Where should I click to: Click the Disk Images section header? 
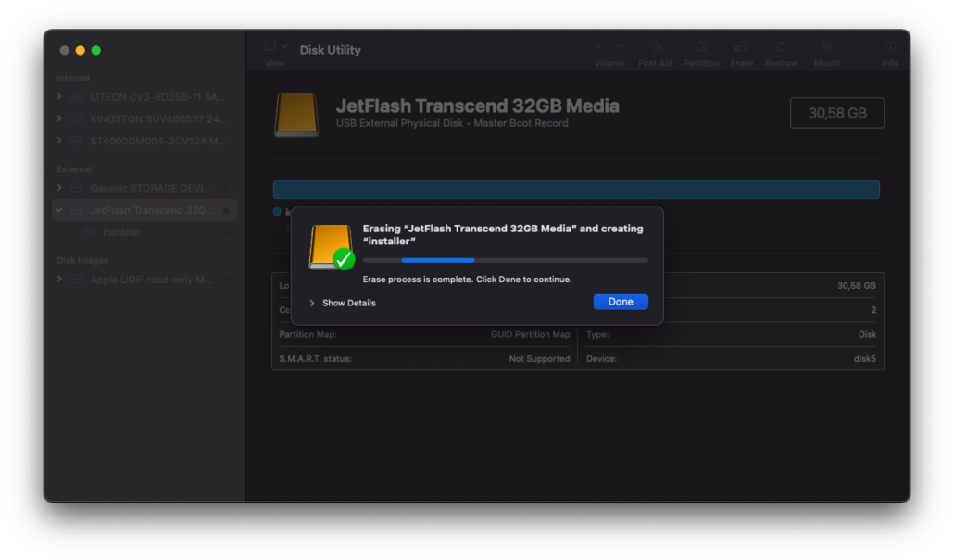[82, 260]
